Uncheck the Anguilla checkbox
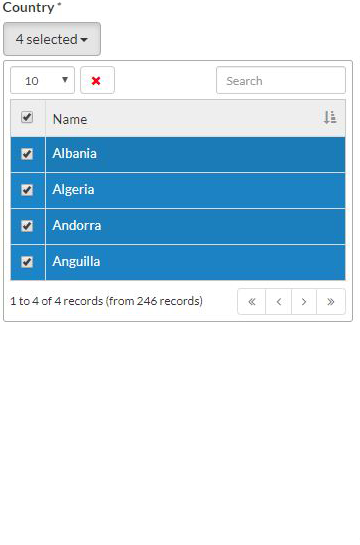The image size is (360, 545). [x=27, y=262]
